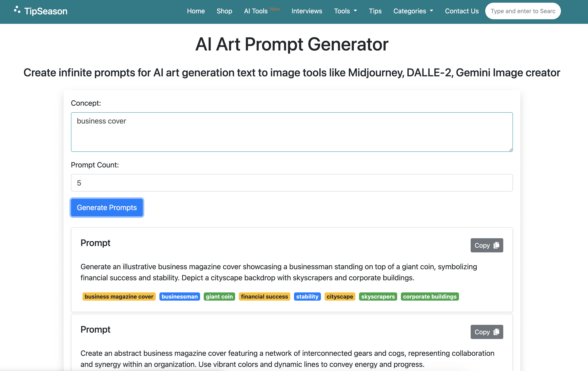
Task: Click the first Copy button
Action: pos(487,245)
